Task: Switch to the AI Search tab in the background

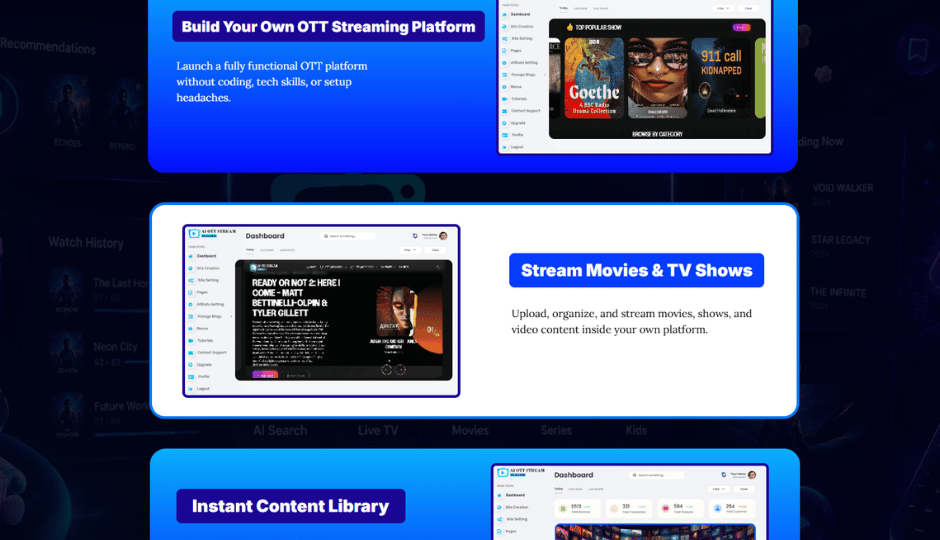Action: (x=280, y=430)
